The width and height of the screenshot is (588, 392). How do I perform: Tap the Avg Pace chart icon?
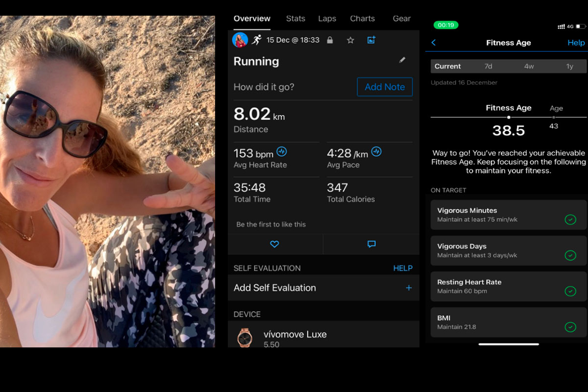376,151
